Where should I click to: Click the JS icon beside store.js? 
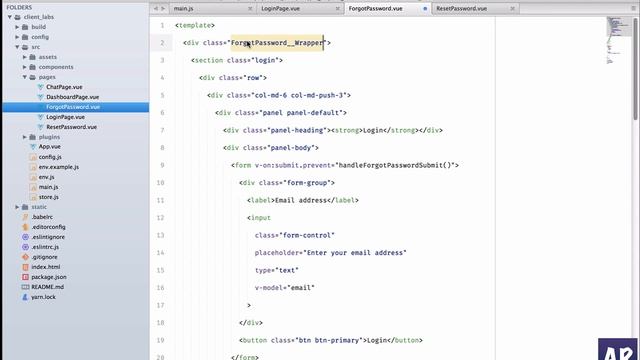pyautogui.click(x=33, y=197)
